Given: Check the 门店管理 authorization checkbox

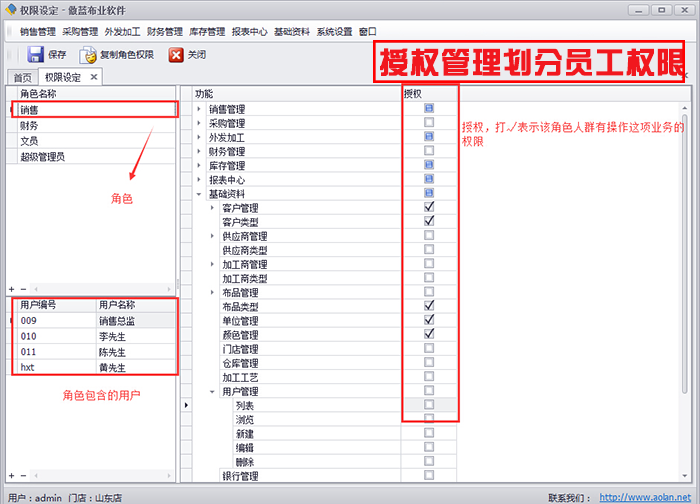Looking at the screenshot, I should point(429,349).
